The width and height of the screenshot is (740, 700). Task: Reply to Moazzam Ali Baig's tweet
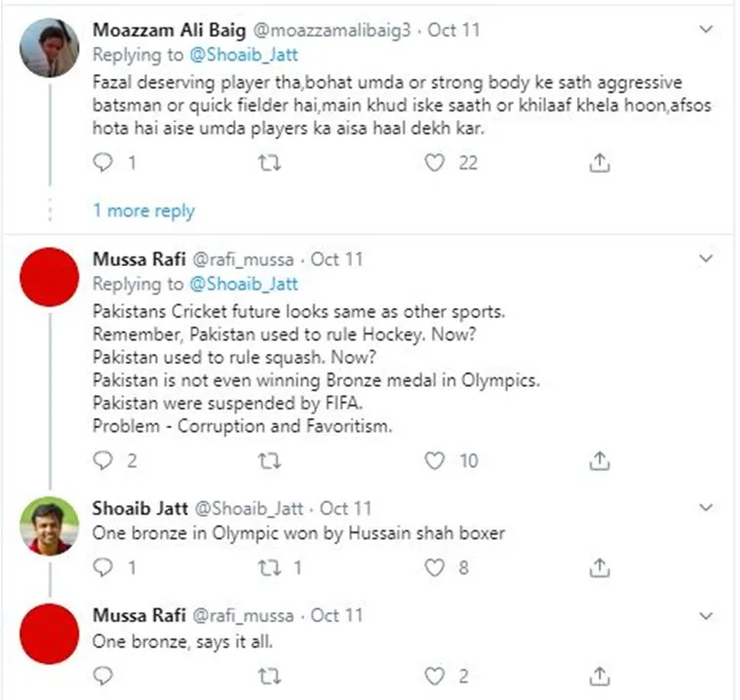pos(103,163)
